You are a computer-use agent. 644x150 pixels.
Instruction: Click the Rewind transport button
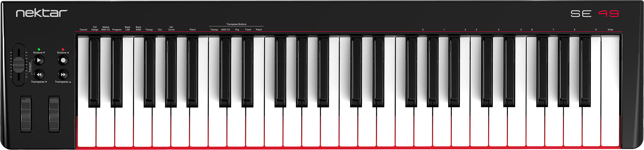coord(39,75)
